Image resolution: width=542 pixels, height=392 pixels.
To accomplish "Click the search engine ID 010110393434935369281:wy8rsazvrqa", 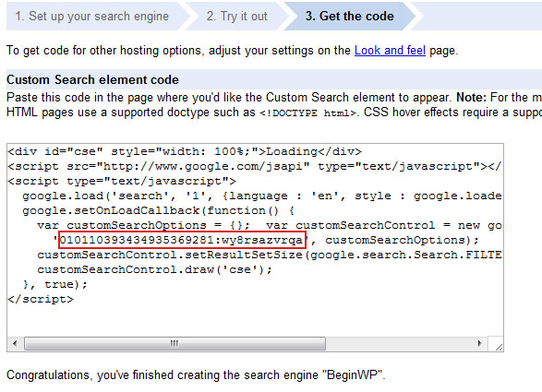I will [x=182, y=240].
